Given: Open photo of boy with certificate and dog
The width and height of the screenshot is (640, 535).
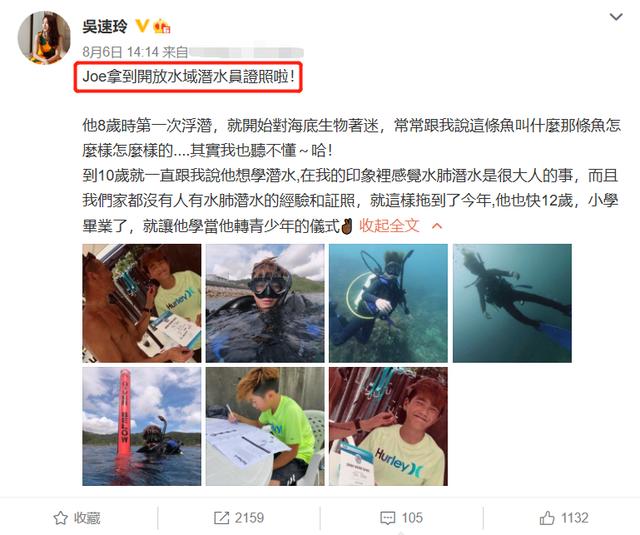Looking at the screenshot, I should click(142, 303).
